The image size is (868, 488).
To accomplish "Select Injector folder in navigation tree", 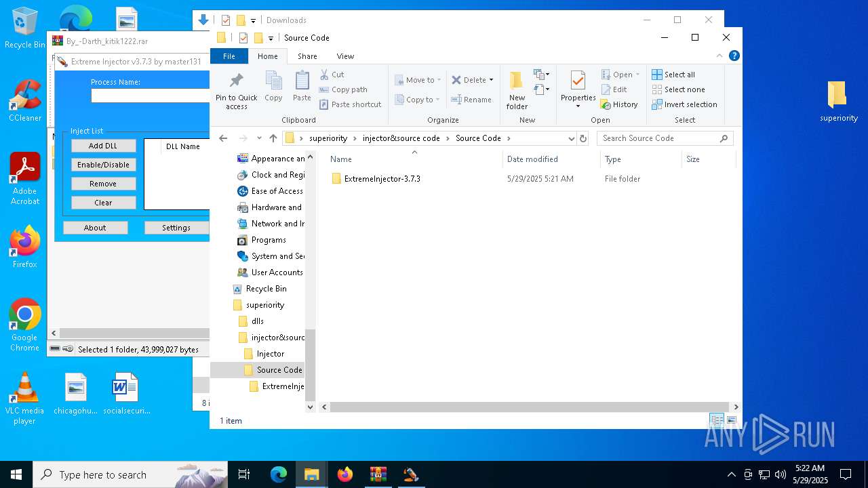I will point(271,354).
